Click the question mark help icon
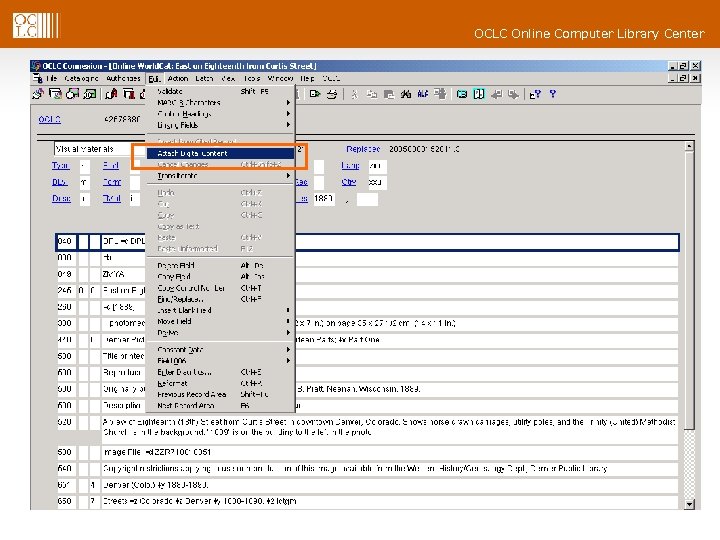Image resolution: width=720 pixels, height=540 pixels. point(553,94)
